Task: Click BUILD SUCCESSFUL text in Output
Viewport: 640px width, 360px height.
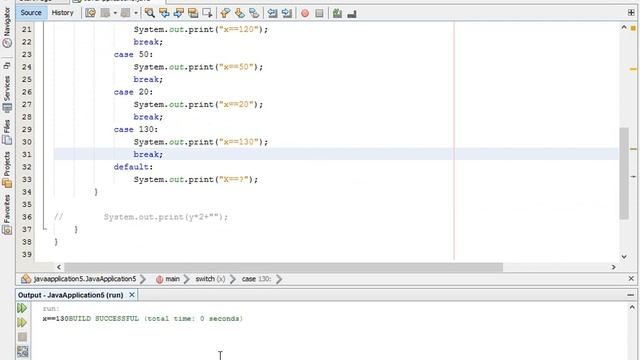Action: [104, 318]
